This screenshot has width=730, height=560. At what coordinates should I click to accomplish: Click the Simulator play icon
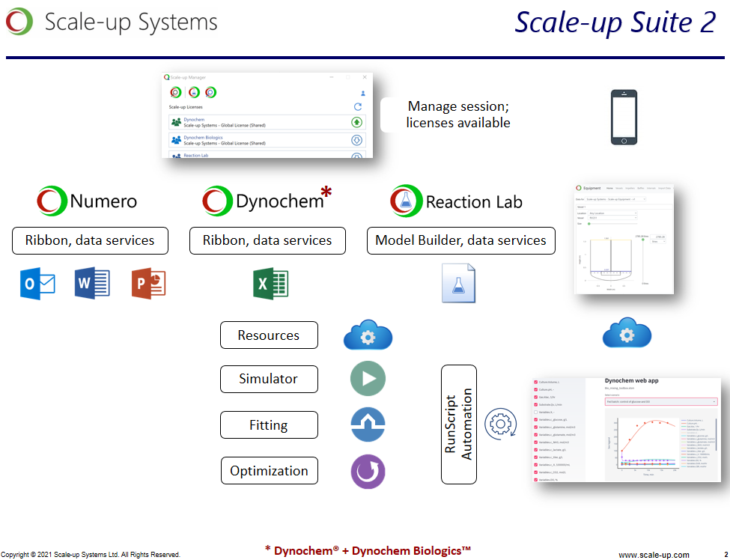pyautogui.click(x=368, y=379)
